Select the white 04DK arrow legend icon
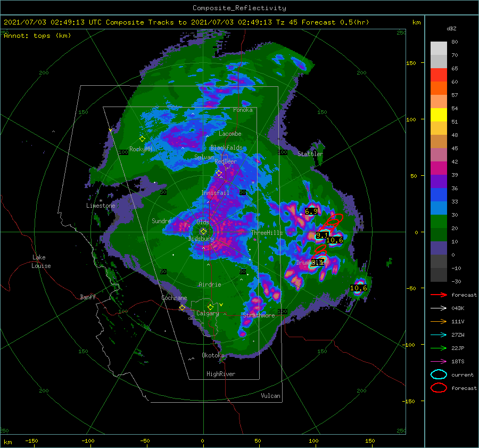Image resolution: width=479 pixels, height=448 pixels. coord(439,308)
